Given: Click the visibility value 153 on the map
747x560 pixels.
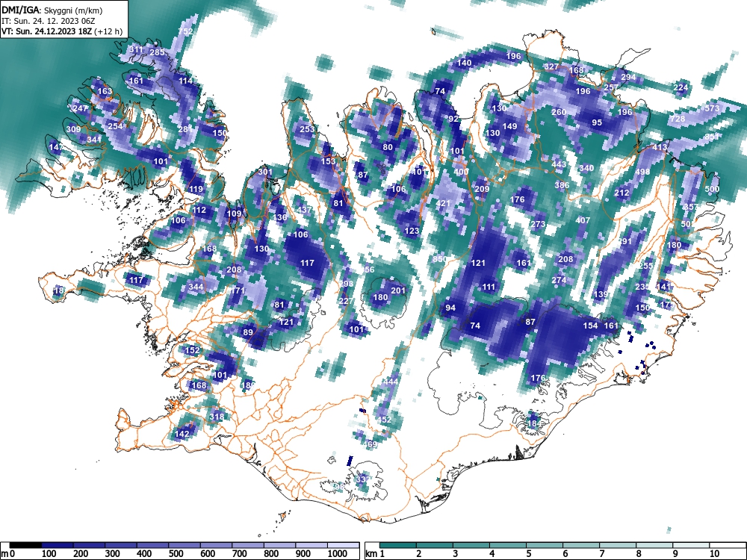Looking at the screenshot, I should coord(328,161).
